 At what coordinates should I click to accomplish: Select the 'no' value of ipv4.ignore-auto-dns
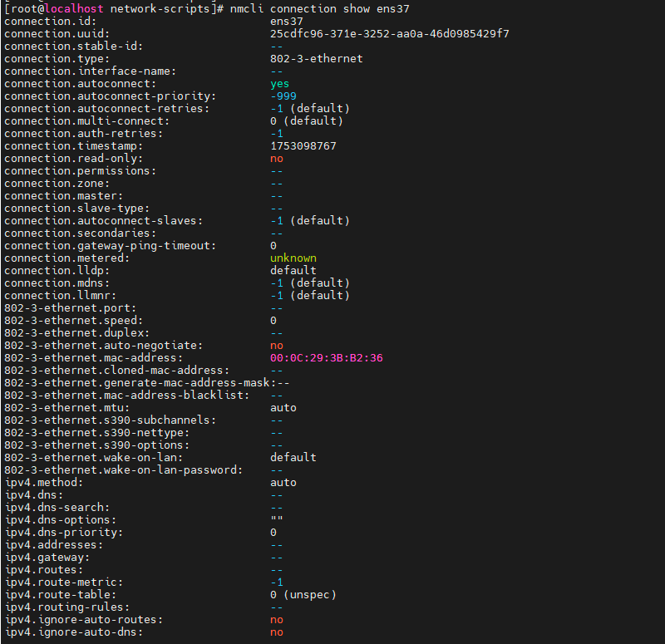click(277, 632)
